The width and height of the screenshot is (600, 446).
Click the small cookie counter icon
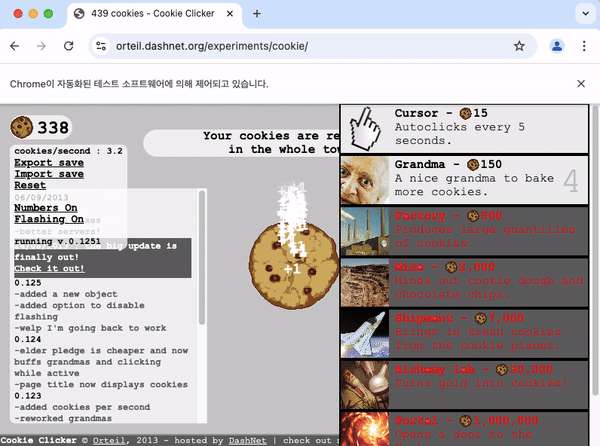coord(21,127)
